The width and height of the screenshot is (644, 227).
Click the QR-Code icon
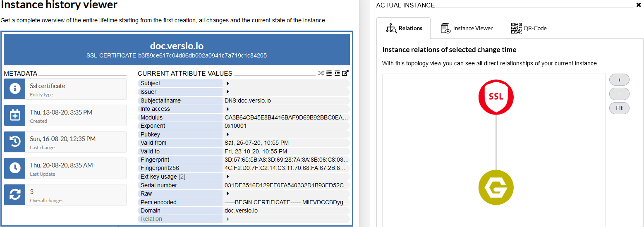click(516, 28)
